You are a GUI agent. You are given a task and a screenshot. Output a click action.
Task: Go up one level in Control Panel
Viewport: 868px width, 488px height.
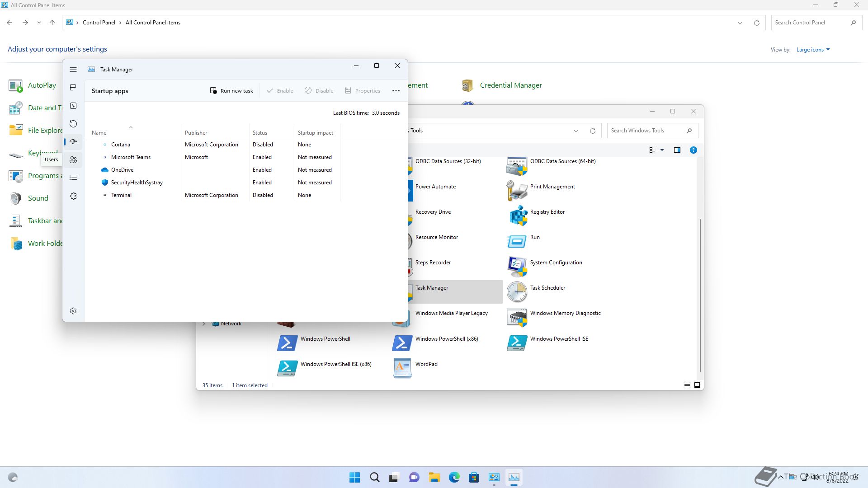click(52, 23)
